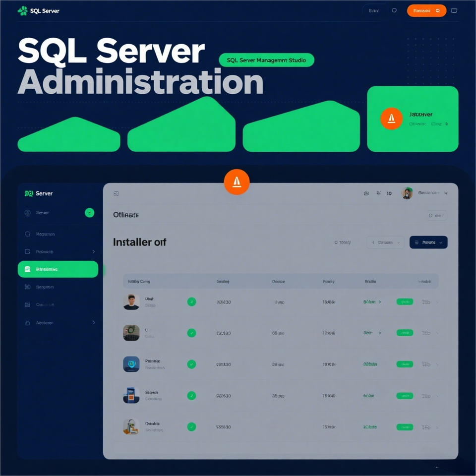Expand the person-photo row chevron at far right

tap(437, 302)
